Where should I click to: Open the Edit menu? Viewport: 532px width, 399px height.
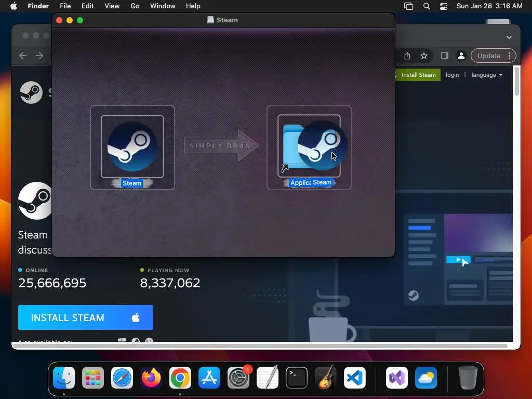pos(87,6)
